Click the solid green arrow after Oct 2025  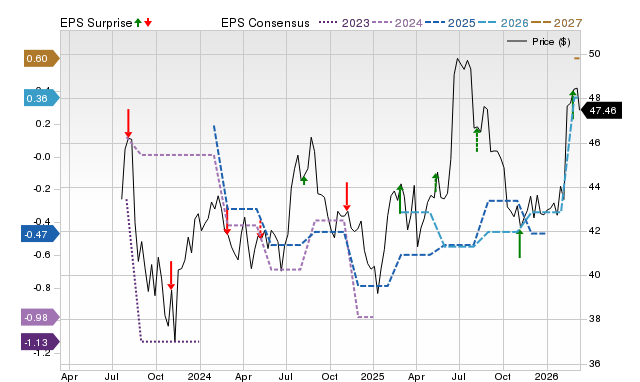pyautogui.click(x=520, y=243)
